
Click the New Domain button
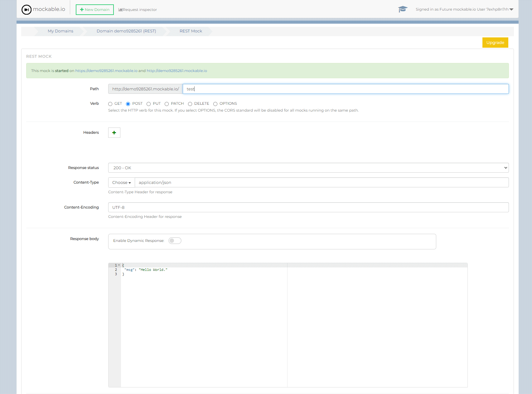pyautogui.click(x=95, y=10)
